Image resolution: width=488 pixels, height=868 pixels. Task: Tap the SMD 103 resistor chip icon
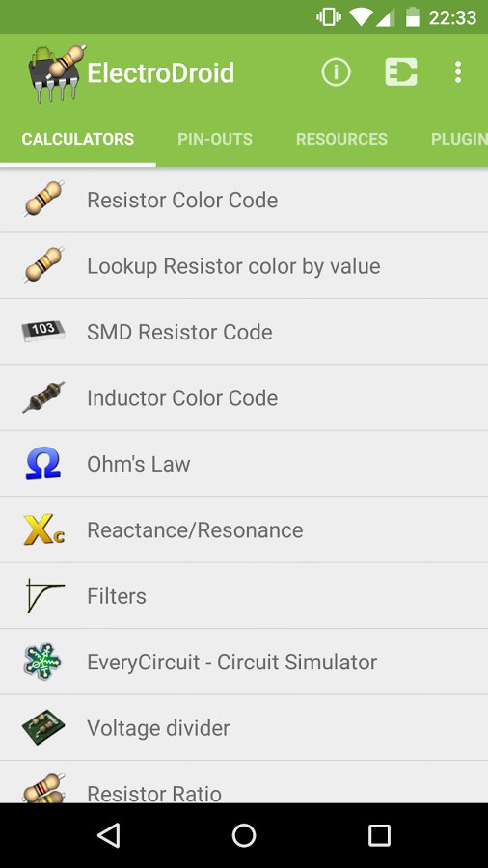[x=43, y=331]
